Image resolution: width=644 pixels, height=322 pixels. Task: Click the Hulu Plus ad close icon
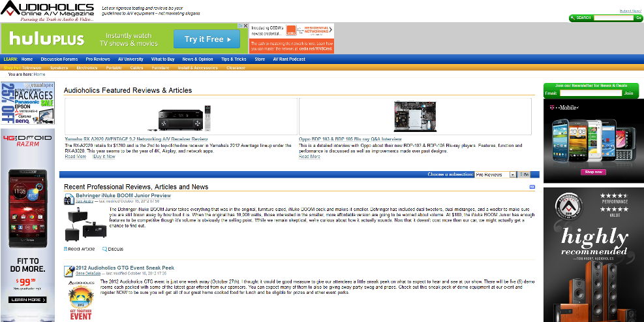[x=245, y=27]
